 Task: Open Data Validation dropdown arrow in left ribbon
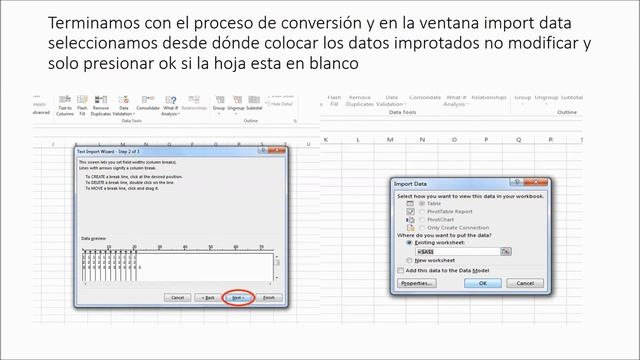click(134, 114)
